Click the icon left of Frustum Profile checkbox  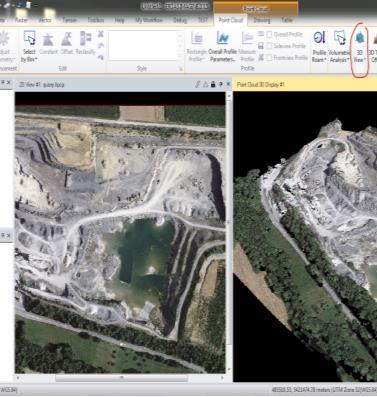[261, 57]
